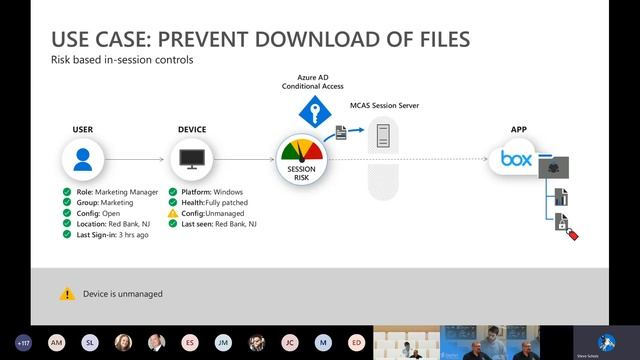
Task: Click the 'Last seen: Red Bank, NJ' text
Action: coord(219,224)
